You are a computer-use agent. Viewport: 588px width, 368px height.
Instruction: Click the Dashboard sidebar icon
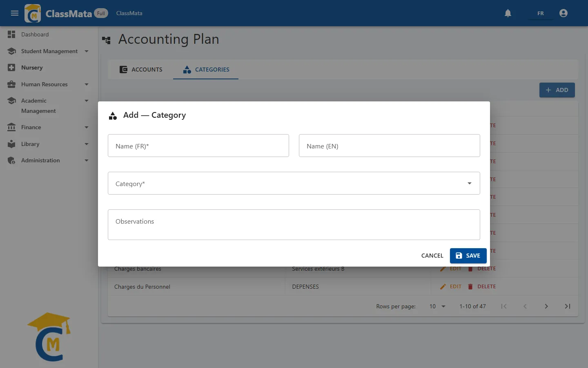(x=11, y=34)
